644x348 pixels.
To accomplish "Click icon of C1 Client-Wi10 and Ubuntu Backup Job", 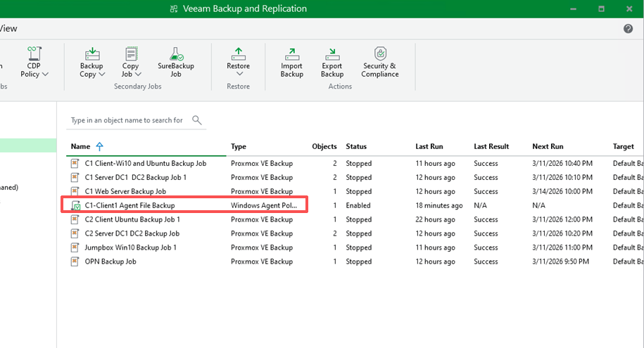I will (75, 163).
